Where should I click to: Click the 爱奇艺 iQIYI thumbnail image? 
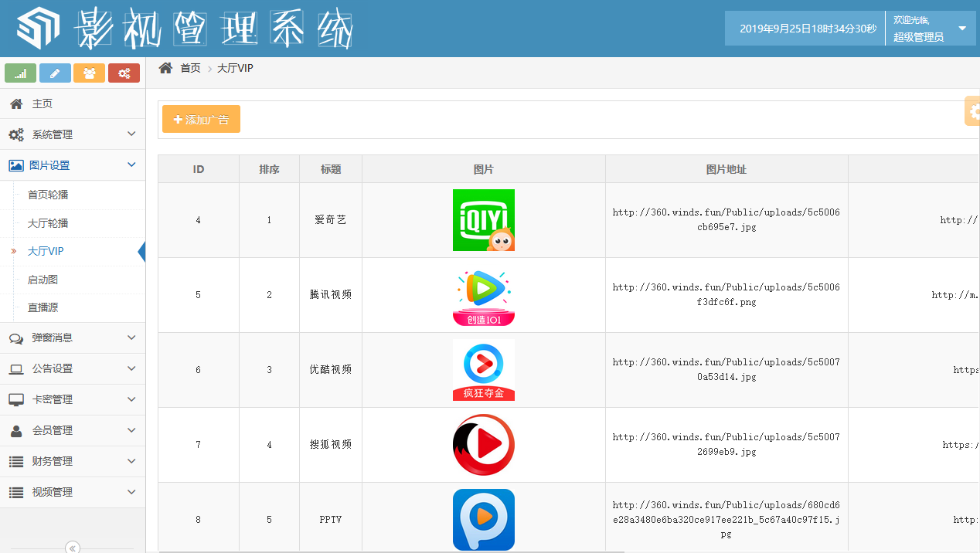tap(483, 220)
